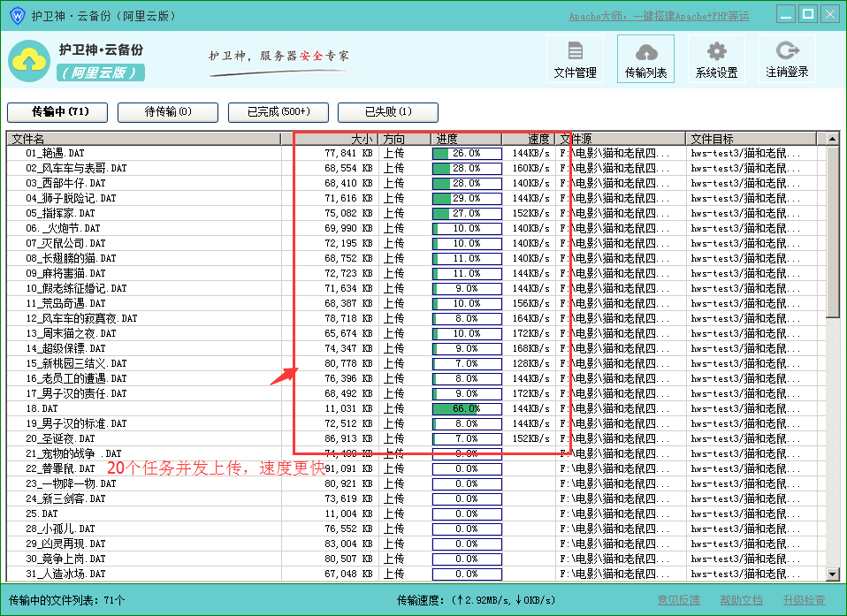This screenshot has width=847, height=616.
Task: Open the 文件管理 (File Management) panel
Action: (576, 58)
